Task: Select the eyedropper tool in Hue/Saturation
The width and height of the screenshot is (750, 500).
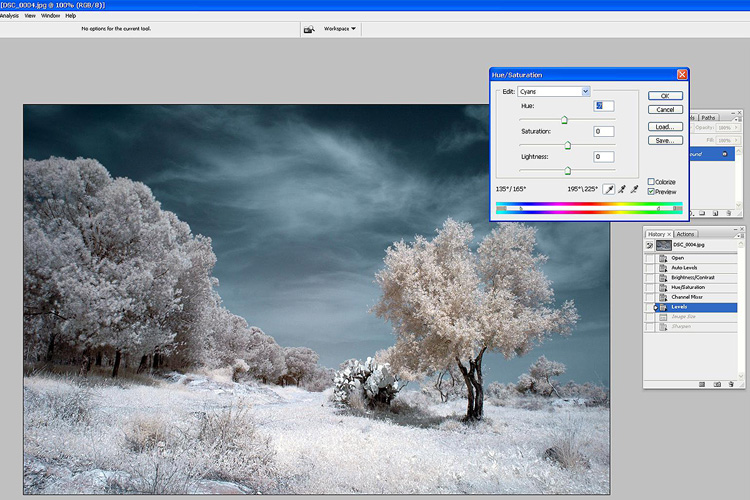Action: [607, 188]
